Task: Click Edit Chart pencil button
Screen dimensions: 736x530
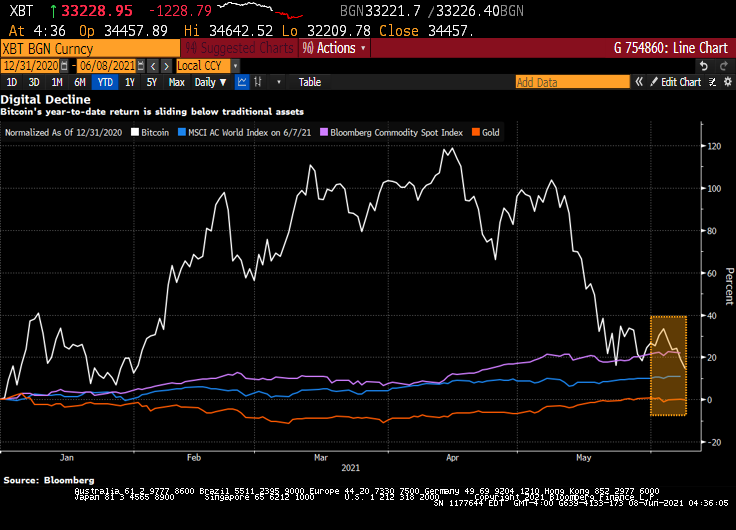Action: click(675, 82)
